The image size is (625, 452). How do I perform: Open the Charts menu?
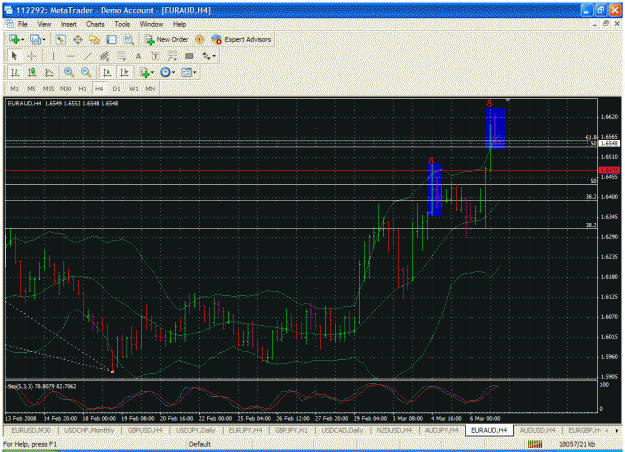pyautogui.click(x=95, y=24)
